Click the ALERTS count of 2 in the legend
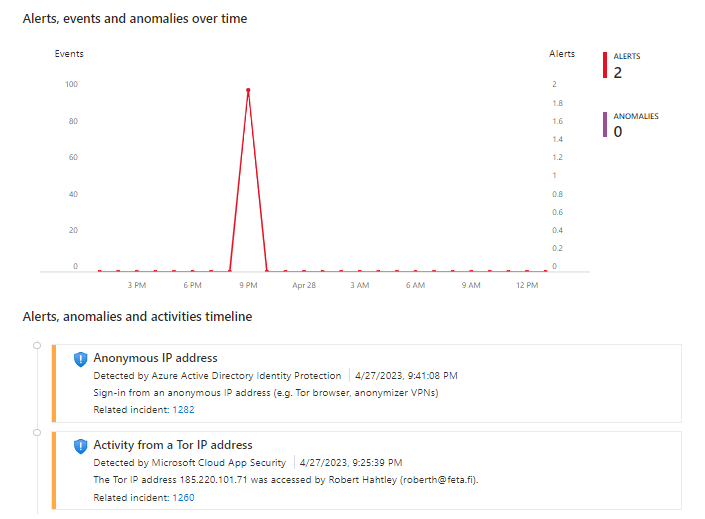Image resolution: width=705 pixels, height=519 pixels. 618,72
